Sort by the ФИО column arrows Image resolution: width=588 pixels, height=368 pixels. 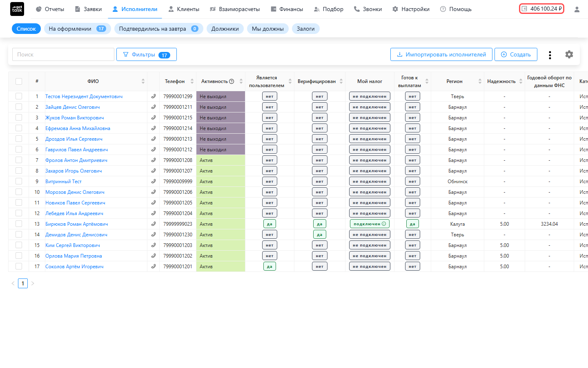[143, 81]
